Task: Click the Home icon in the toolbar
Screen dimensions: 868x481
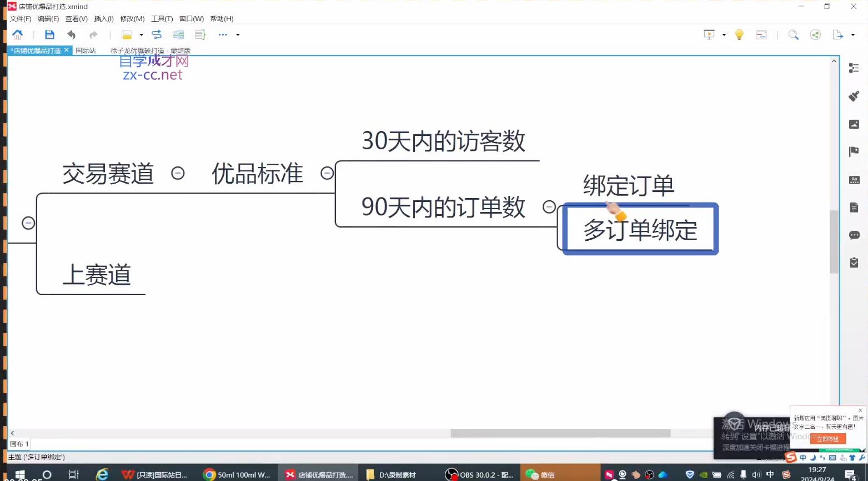Action: [x=18, y=35]
